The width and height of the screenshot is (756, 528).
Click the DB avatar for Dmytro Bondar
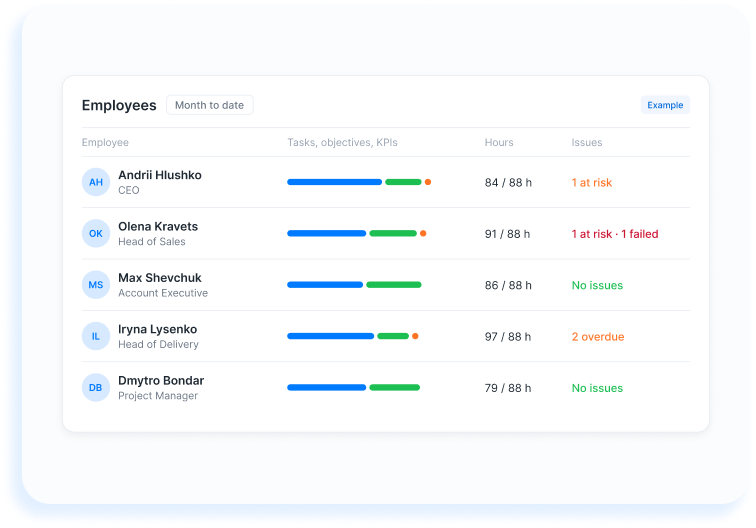pyautogui.click(x=96, y=388)
